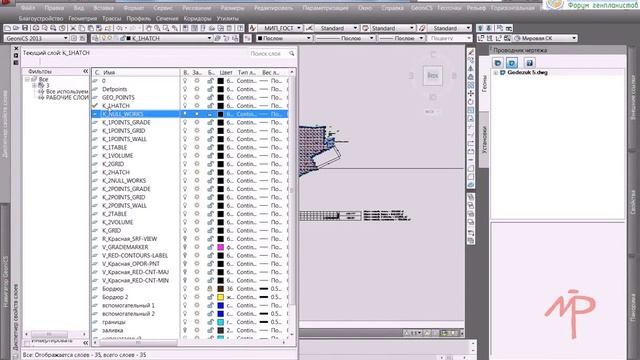Change color swatch of V_GRADEMARKER layer
This screenshot has width=640, height=360.
tap(220, 247)
